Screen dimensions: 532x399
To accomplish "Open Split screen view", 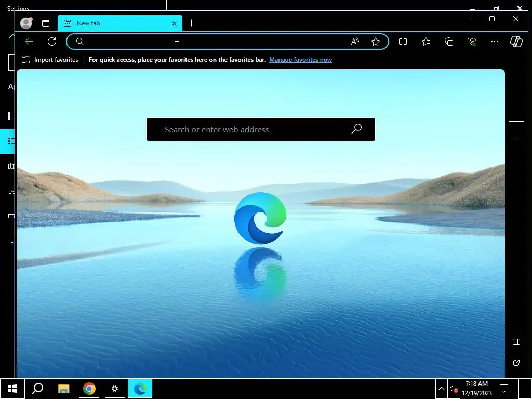I will [x=403, y=42].
